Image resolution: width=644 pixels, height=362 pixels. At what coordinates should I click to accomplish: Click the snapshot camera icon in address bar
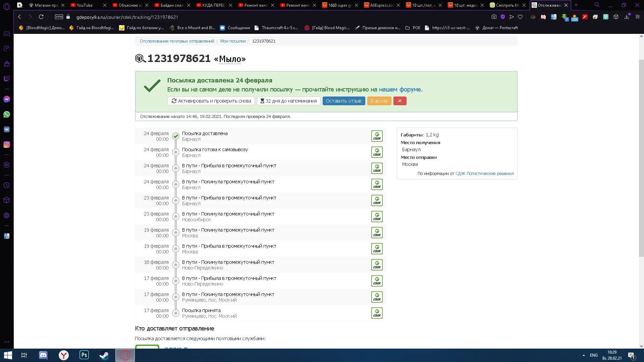tap(494, 17)
